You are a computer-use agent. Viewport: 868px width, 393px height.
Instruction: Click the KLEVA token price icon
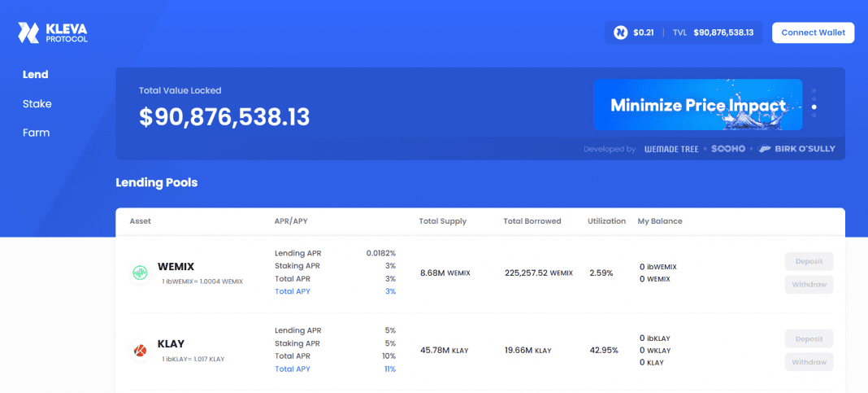pyautogui.click(x=620, y=33)
